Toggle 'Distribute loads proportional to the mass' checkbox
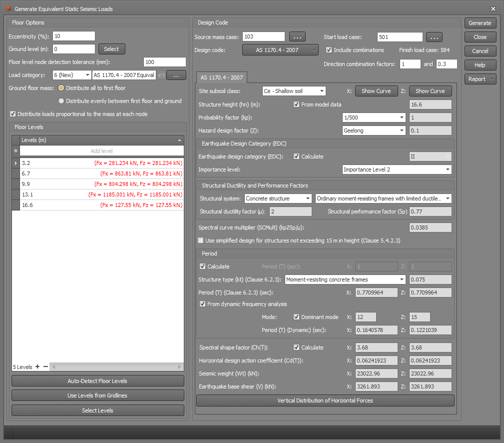 12,114
